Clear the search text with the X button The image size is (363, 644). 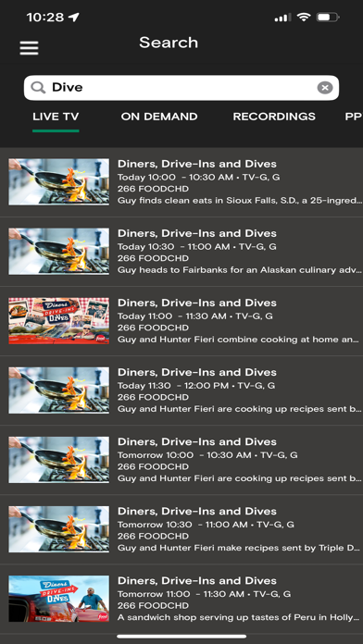tap(325, 88)
